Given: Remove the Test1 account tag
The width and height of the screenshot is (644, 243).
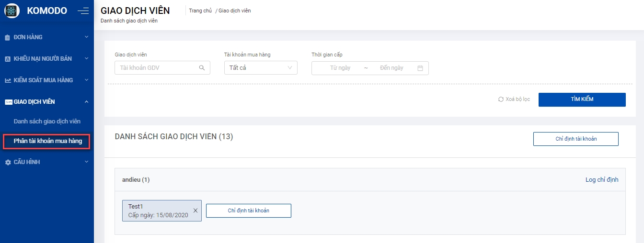Looking at the screenshot, I should 195,210.
